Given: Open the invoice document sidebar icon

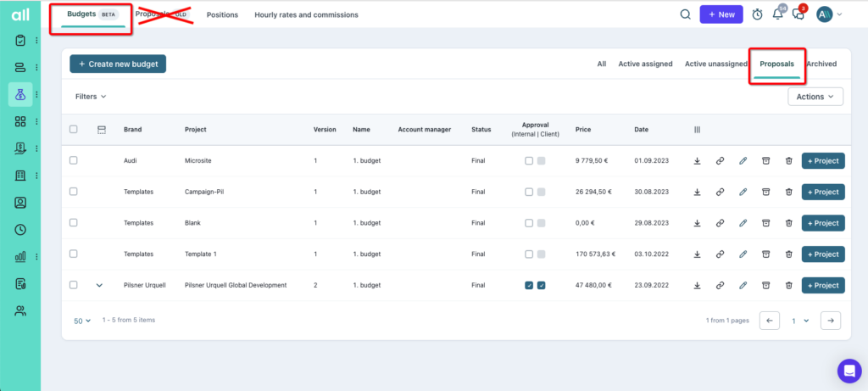Looking at the screenshot, I should [20, 283].
